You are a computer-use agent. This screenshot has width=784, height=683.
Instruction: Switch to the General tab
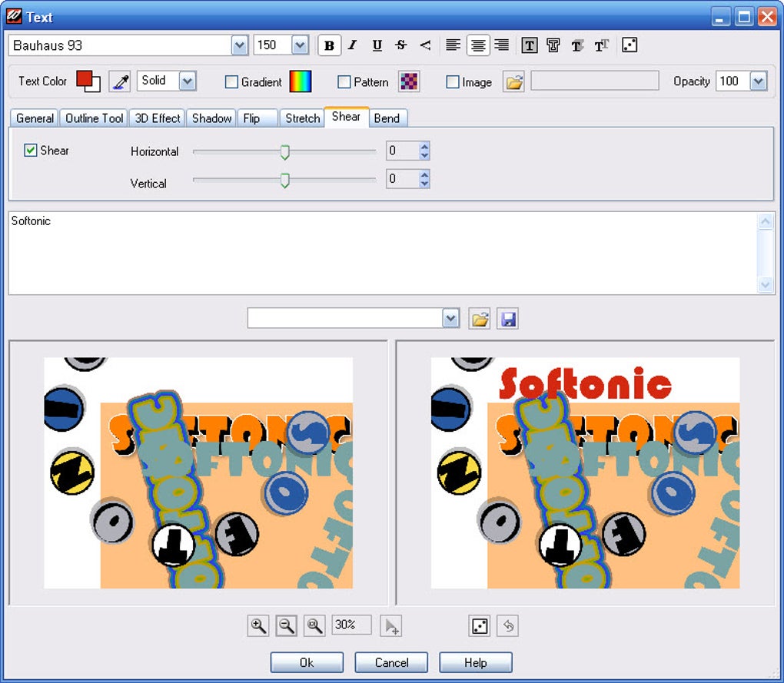tap(35, 118)
